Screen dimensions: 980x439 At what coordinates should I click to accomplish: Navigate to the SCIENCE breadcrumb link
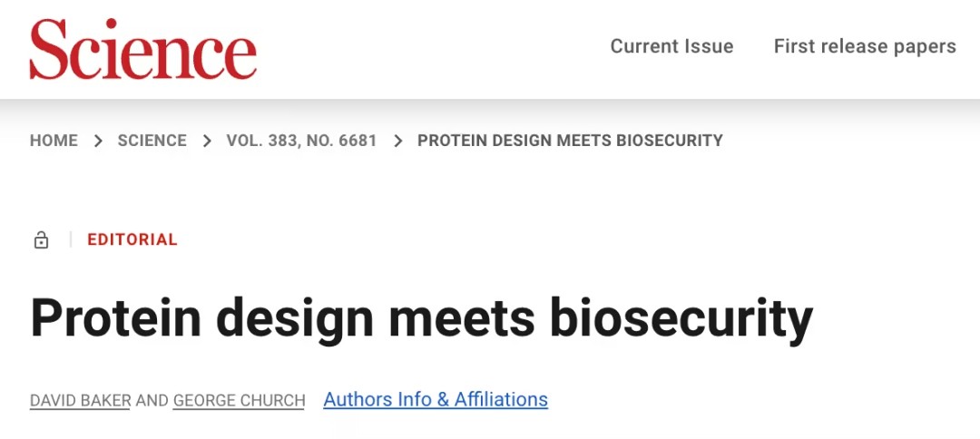click(x=152, y=141)
